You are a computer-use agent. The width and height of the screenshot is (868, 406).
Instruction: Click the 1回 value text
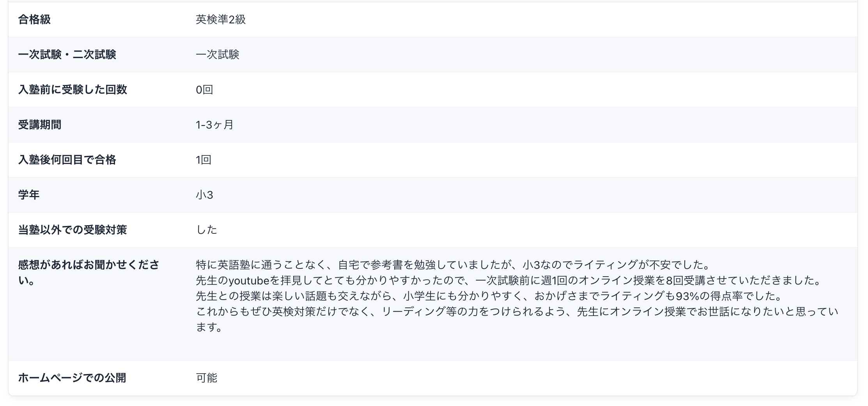[x=204, y=160]
